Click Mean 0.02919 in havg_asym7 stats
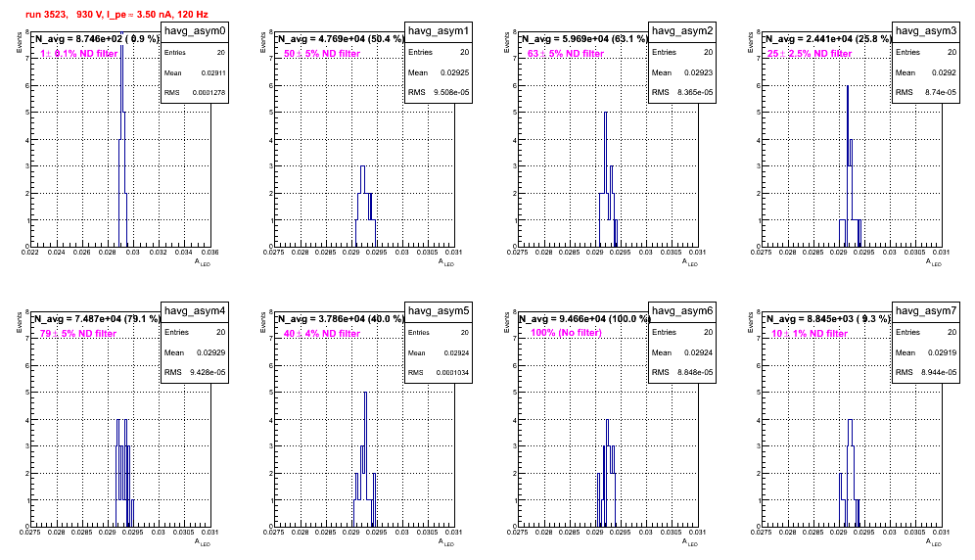This screenshot has height=560, width=975. (926, 352)
